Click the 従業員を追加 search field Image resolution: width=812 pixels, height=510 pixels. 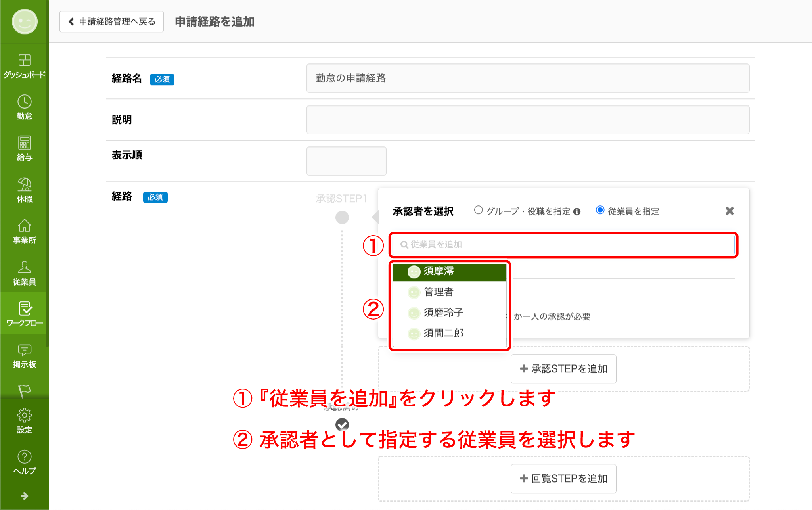point(563,245)
